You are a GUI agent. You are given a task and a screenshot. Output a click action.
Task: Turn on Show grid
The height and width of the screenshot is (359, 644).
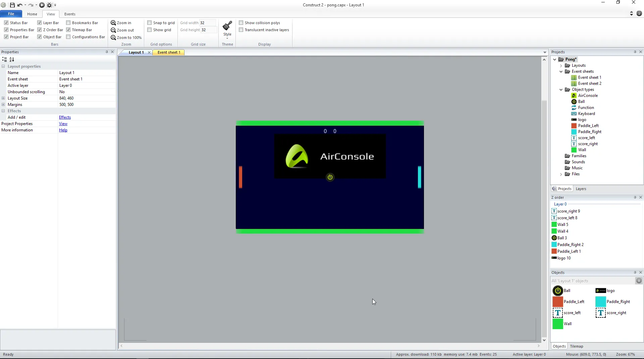pyautogui.click(x=149, y=30)
